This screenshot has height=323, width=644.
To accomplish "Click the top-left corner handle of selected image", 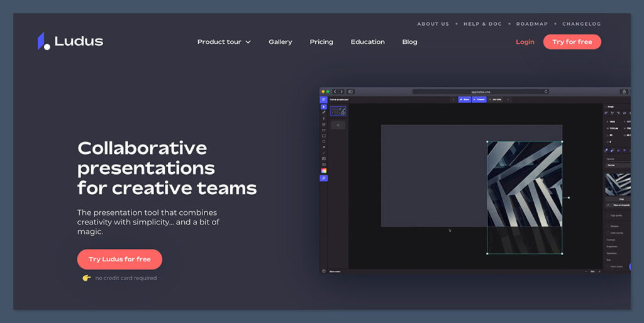I will click(487, 141).
